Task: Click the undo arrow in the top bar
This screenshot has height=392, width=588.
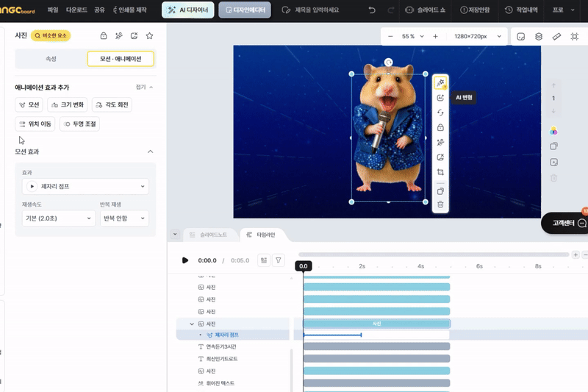Action: (x=372, y=10)
